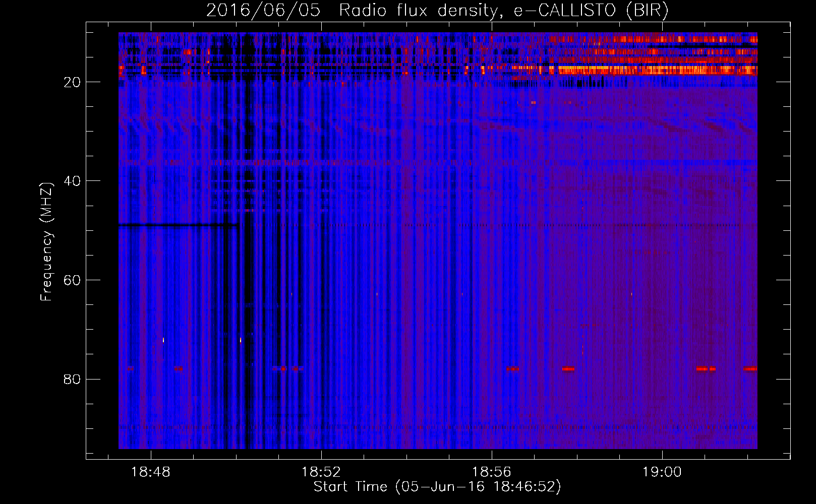
Task: Click the plot title '2016/06/05 Radio flux density'
Action: point(437,11)
